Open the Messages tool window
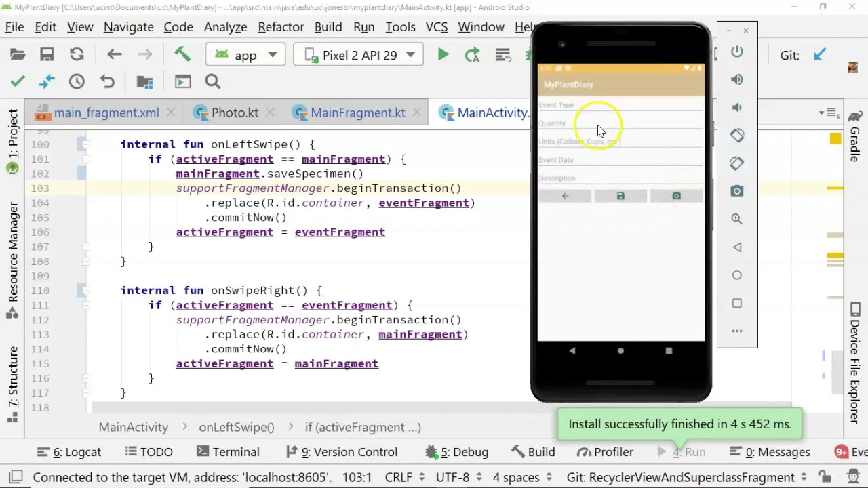Viewport: 868px width, 488px height. 770,452
